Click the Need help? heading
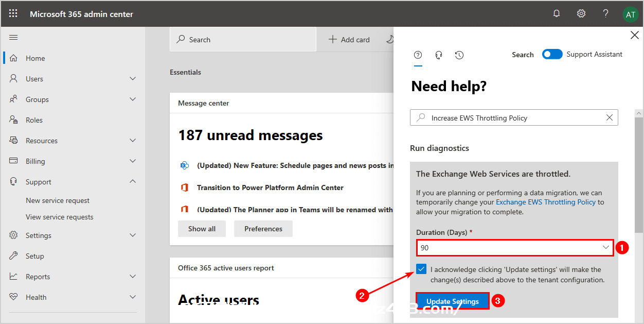 tap(449, 86)
